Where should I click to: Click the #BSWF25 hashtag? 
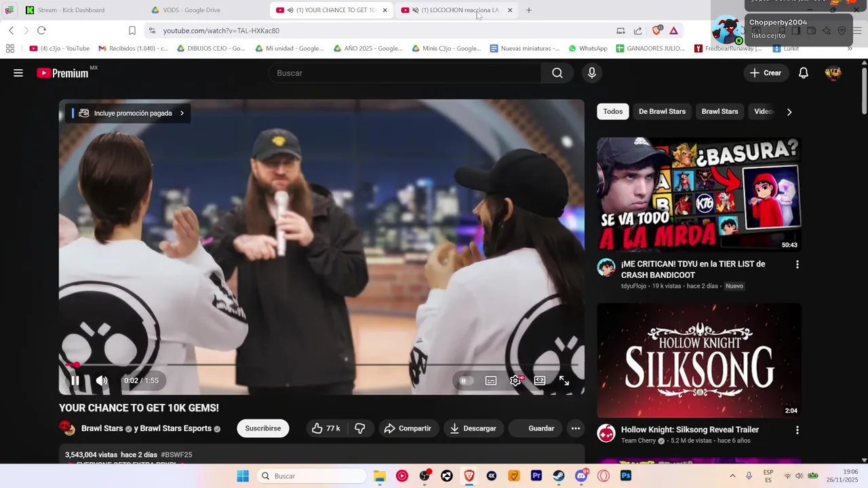[176, 455]
